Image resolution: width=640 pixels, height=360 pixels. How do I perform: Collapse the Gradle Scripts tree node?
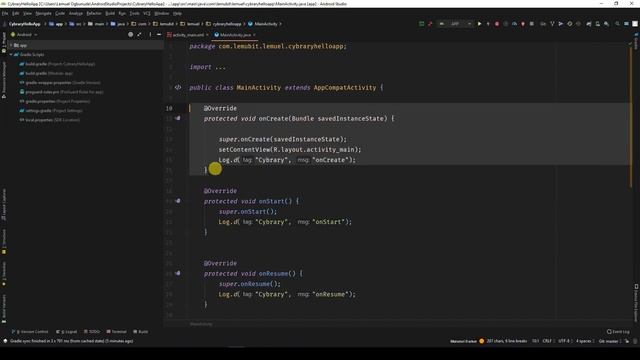pyautogui.click(x=11, y=55)
